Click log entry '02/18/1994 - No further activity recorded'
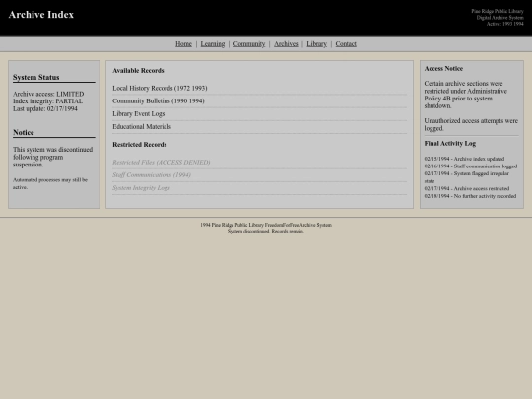 (x=470, y=196)
